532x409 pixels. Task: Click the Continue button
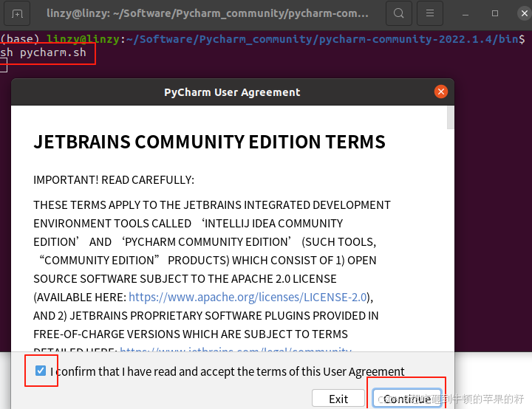pos(407,399)
